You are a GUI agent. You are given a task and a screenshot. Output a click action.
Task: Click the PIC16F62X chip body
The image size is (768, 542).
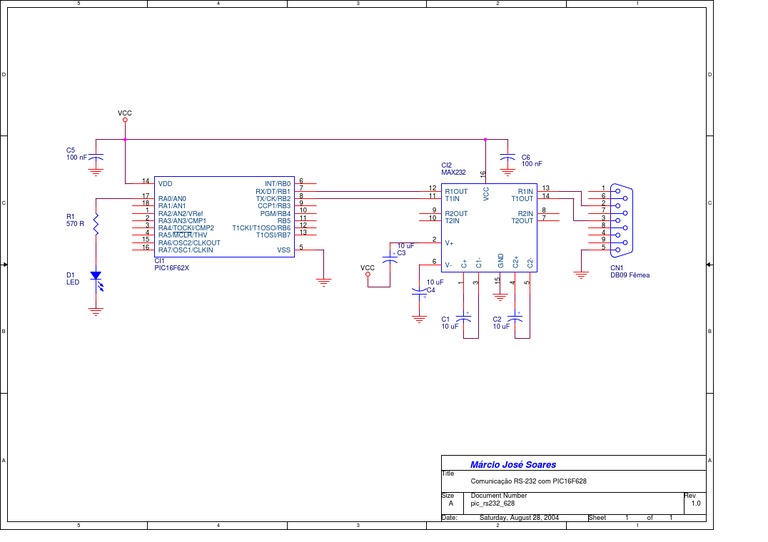pyautogui.click(x=224, y=216)
